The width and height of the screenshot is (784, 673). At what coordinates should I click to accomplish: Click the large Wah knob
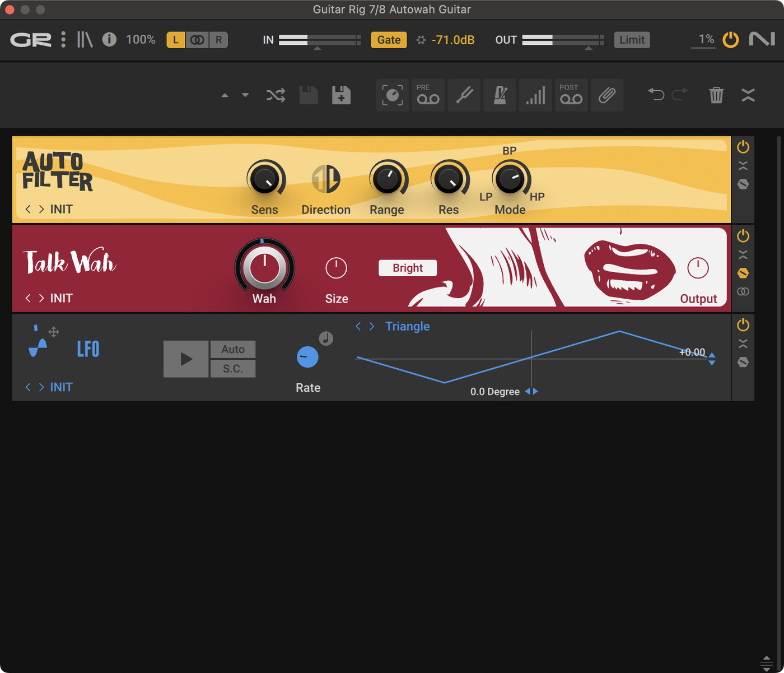(x=264, y=267)
